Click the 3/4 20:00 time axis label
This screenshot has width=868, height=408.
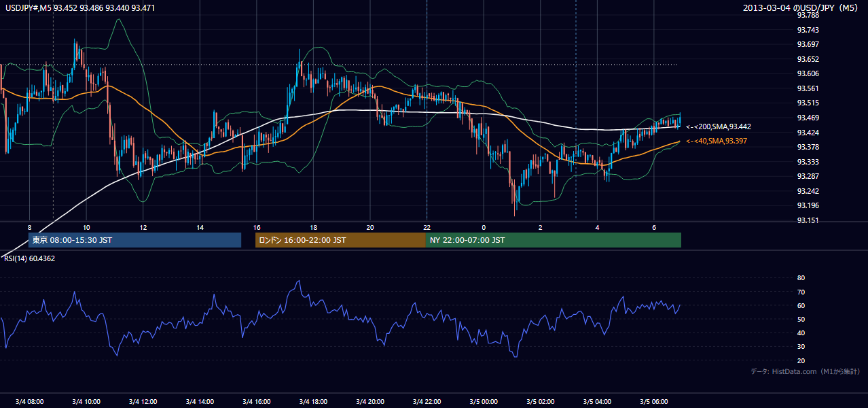369,401
